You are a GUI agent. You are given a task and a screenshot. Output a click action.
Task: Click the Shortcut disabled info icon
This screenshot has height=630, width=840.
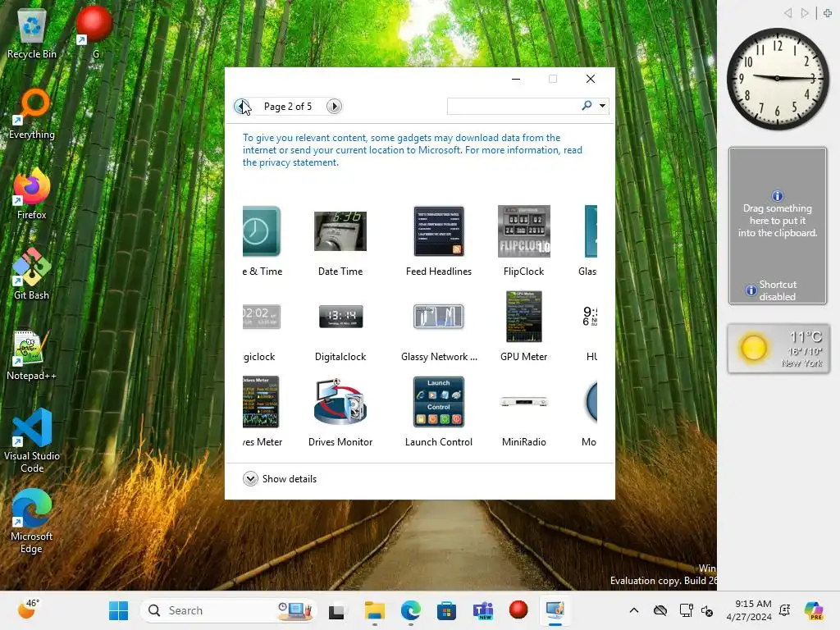(751, 290)
